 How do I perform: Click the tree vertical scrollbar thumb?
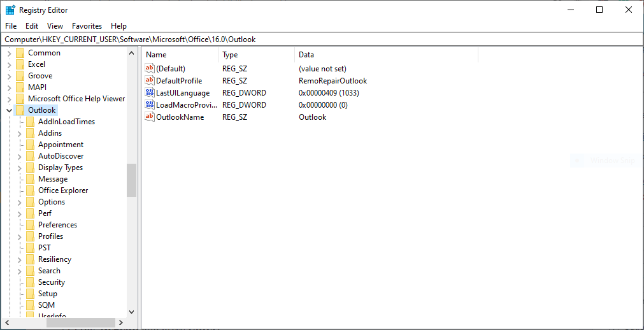tap(131, 180)
